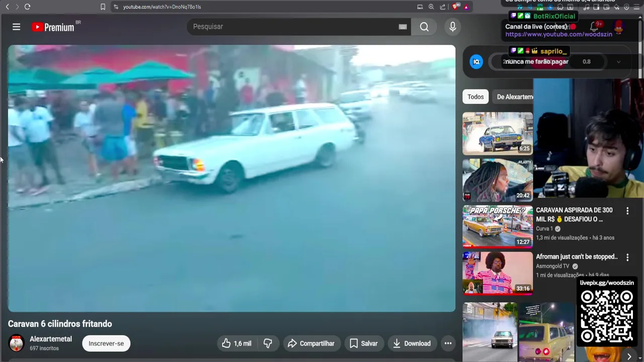Dislike the video with thumbs down
Viewport: 644px width, 362px height.
pyautogui.click(x=268, y=343)
